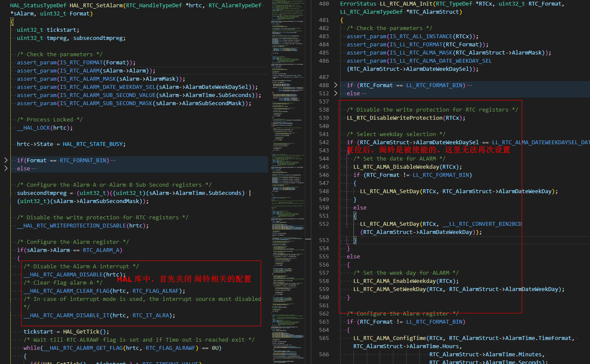The height and width of the screenshot is (364, 590).
Task: Click line number 558 in the gutter
Action: 324,281
